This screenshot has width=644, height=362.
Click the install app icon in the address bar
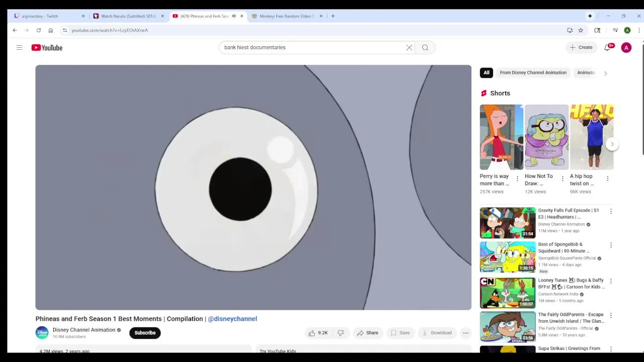[570, 30]
